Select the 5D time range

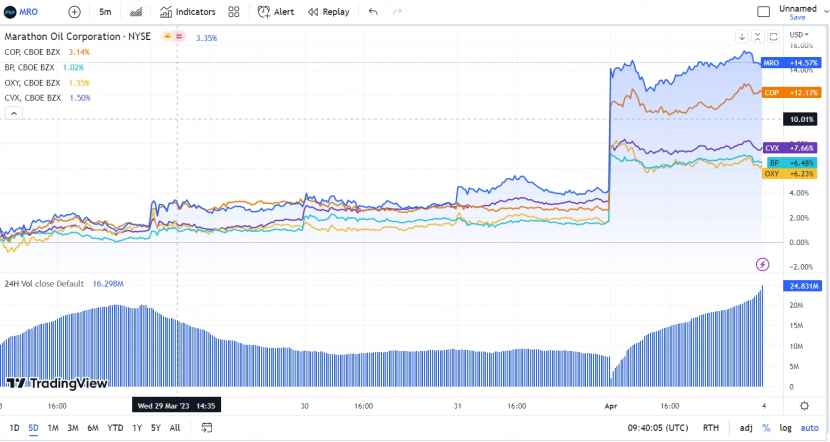pos(33,428)
